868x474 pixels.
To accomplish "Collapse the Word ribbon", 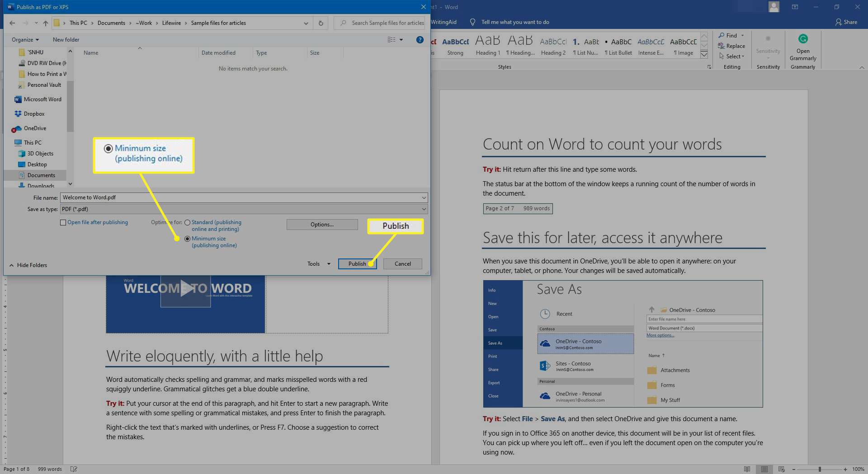I will tap(862, 67).
